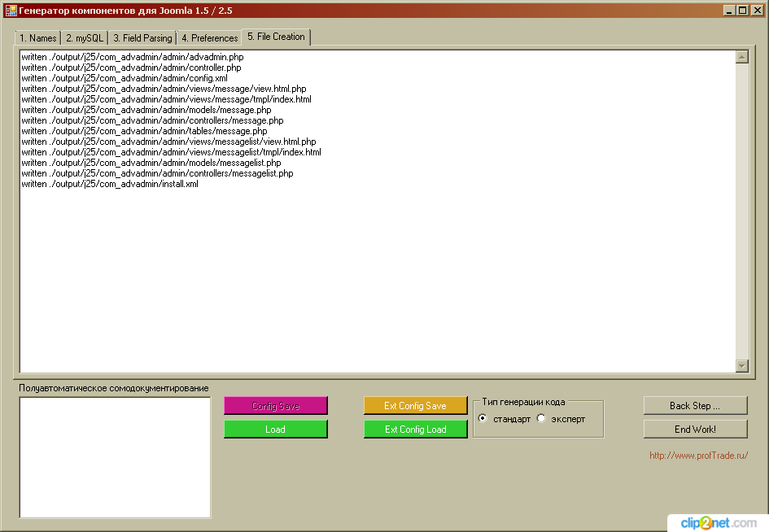
Task: Go to the 3. Field Parsing tab
Action: (x=142, y=37)
